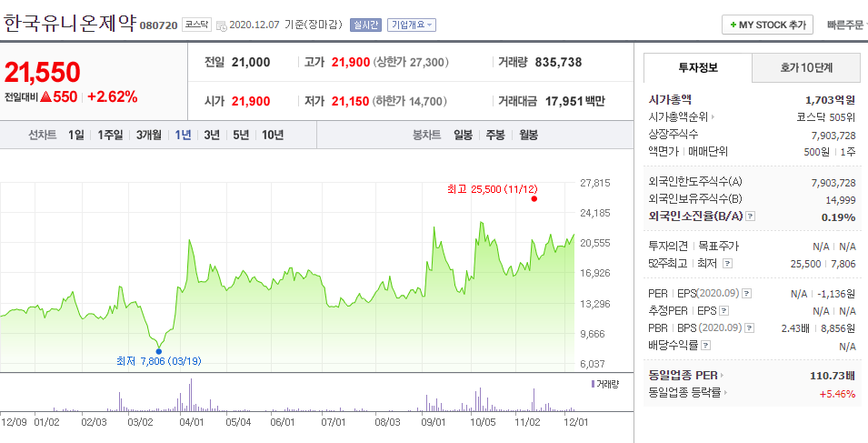Click the 매매단위 label
This screenshot has height=443, width=868.
point(708,151)
